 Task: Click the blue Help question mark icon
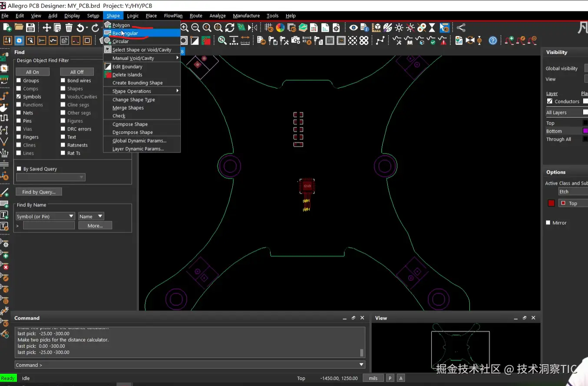pos(492,40)
